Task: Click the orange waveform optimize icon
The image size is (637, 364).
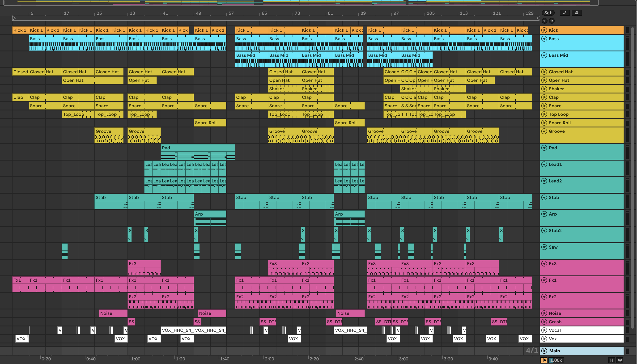Action: click(x=544, y=360)
